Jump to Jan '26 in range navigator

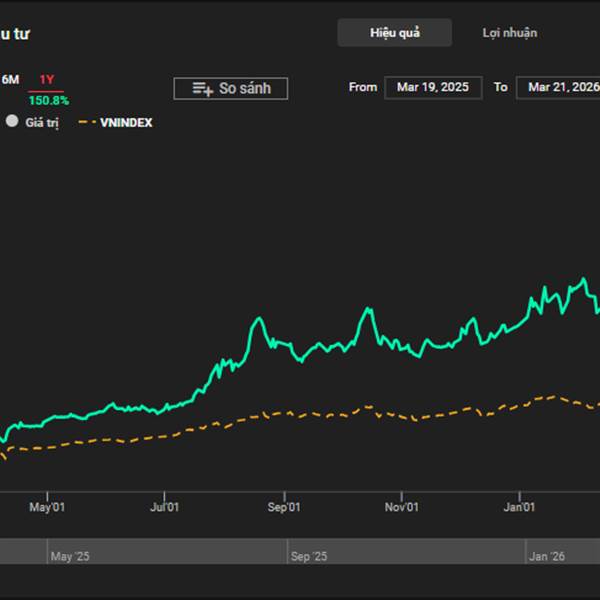coord(547,556)
